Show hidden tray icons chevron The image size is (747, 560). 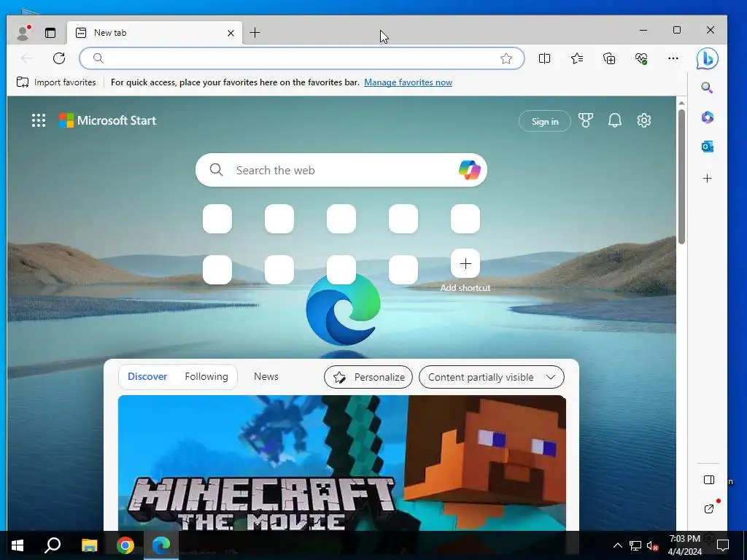point(617,545)
